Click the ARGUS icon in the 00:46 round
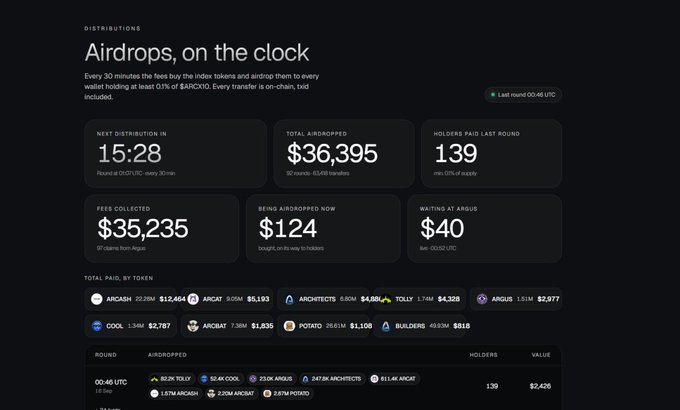 (253, 379)
